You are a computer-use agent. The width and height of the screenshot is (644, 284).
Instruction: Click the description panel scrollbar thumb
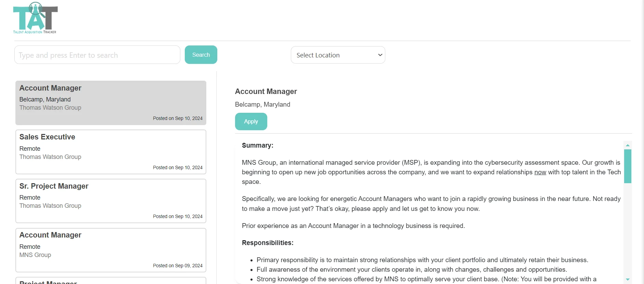click(628, 166)
